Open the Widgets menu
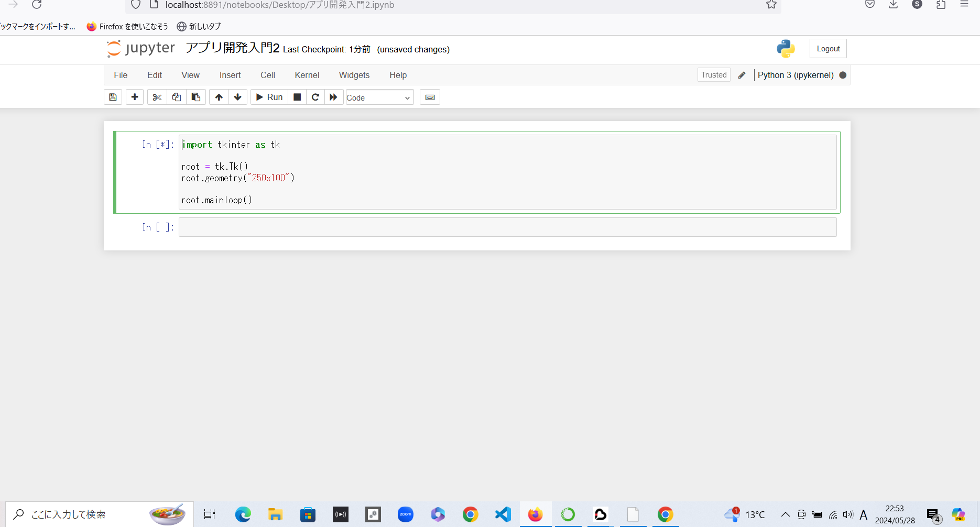Screen dimensions: 980x527 [x=354, y=75]
